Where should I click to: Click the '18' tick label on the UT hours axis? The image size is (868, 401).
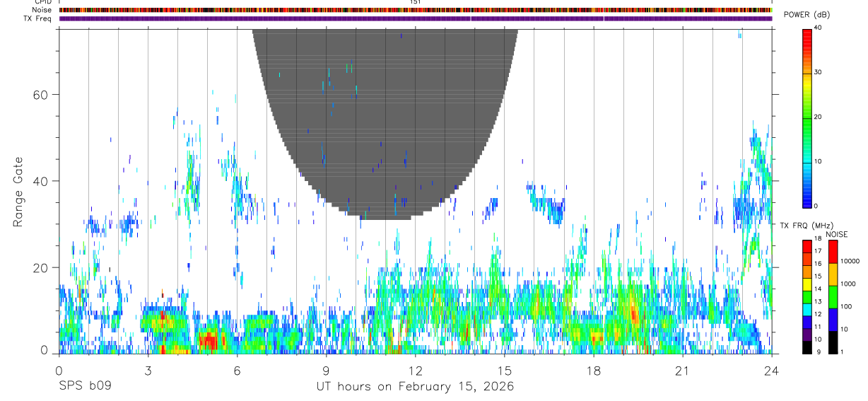(x=593, y=370)
